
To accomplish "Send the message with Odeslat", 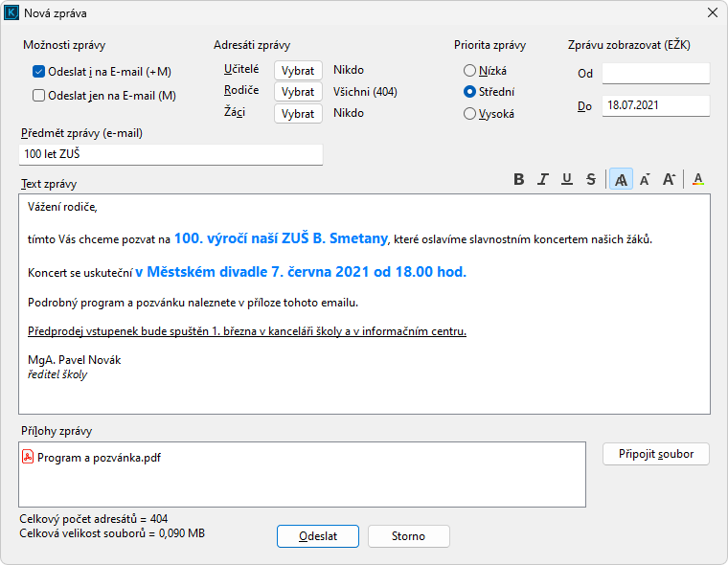I will pyautogui.click(x=318, y=536).
